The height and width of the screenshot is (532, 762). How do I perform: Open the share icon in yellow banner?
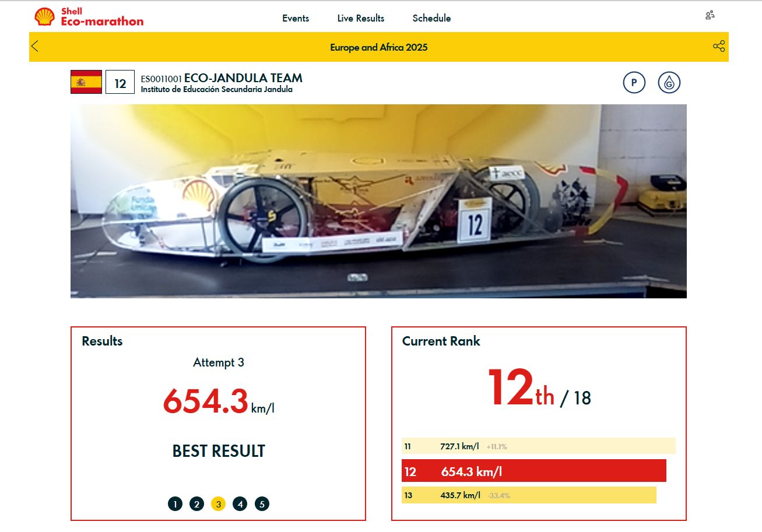(718, 47)
